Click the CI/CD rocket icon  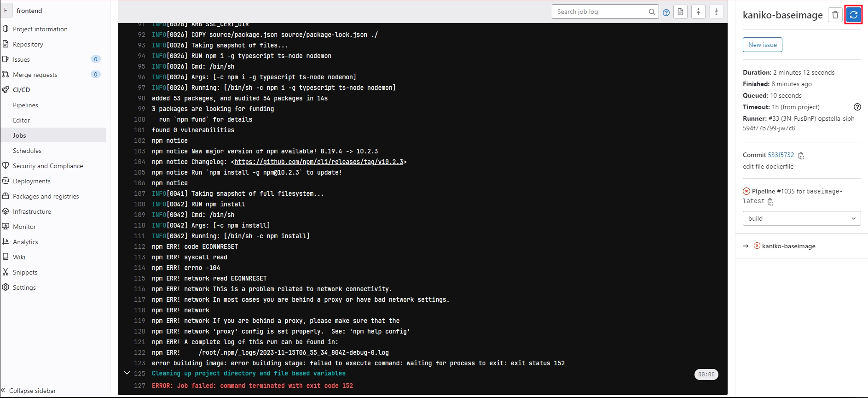click(6, 89)
